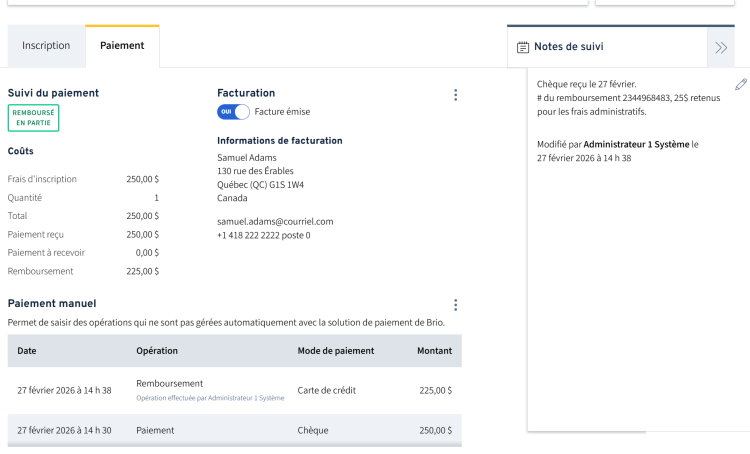Click the phone number +1 418 222 2222

coord(263,235)
